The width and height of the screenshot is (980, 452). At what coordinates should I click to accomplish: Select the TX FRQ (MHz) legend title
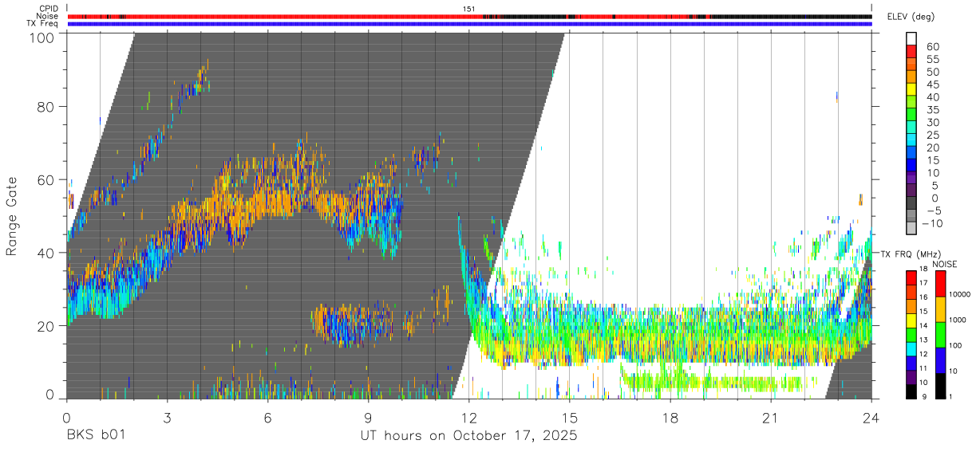coord(909,254)
